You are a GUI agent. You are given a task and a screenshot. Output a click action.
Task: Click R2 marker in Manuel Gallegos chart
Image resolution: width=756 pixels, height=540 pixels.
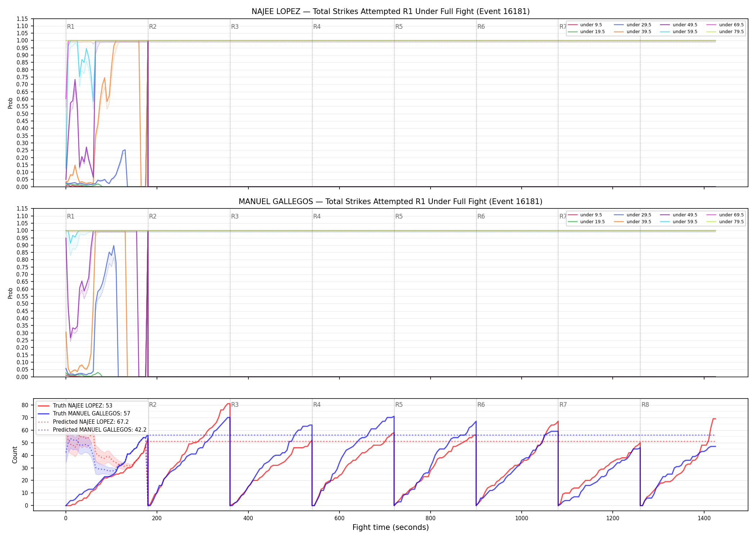[153, 216]
